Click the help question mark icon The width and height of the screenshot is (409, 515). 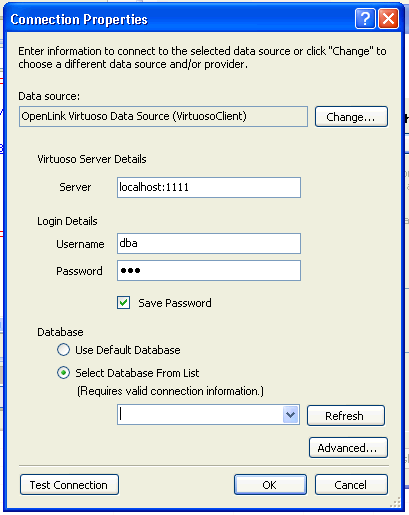pyautogui.click(x=365, y=19)
